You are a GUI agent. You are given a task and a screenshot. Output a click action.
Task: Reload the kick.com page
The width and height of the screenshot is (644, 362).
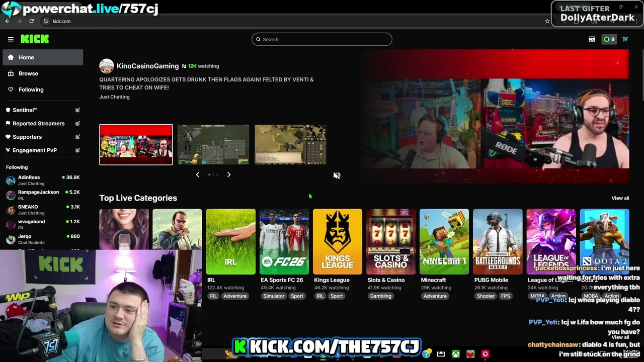31,21
